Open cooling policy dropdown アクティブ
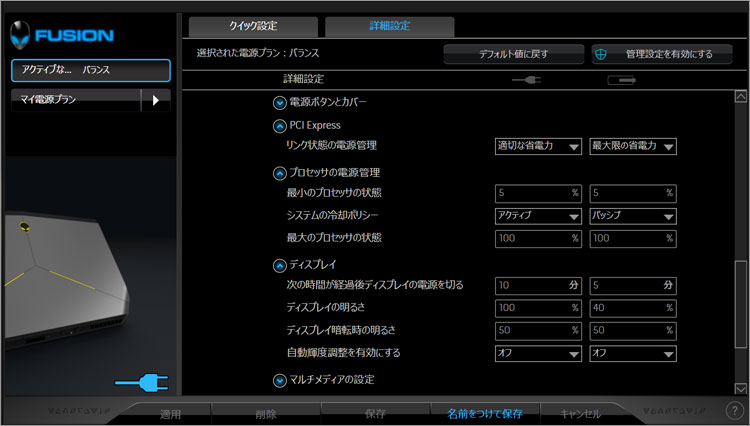Image resolution: width=750 pixels, height=426 pixels. (538, 216)
